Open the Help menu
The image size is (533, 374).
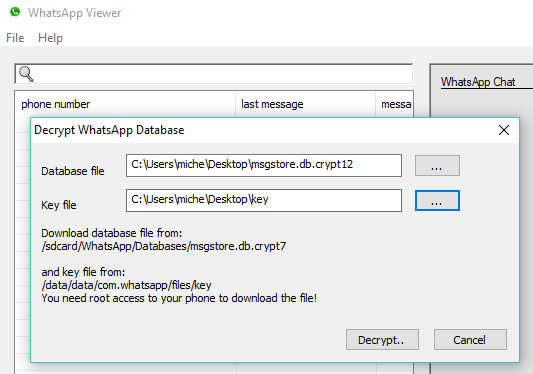pos(50,38)
